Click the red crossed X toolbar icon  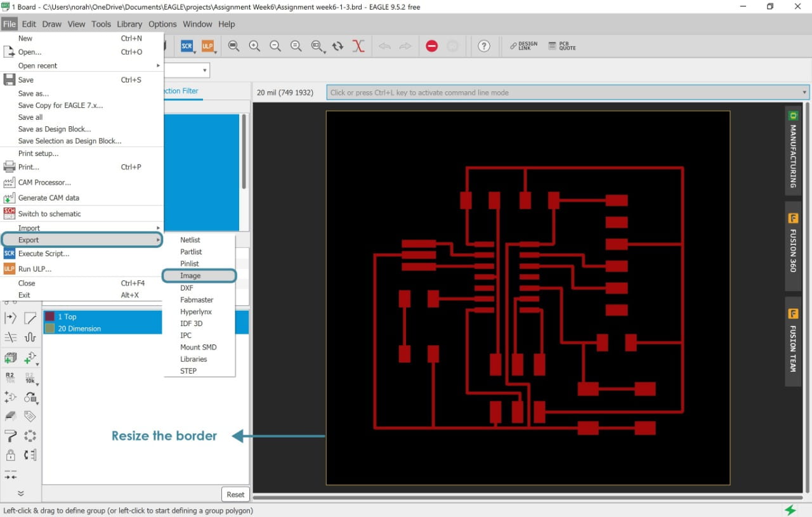coord(358,46)
